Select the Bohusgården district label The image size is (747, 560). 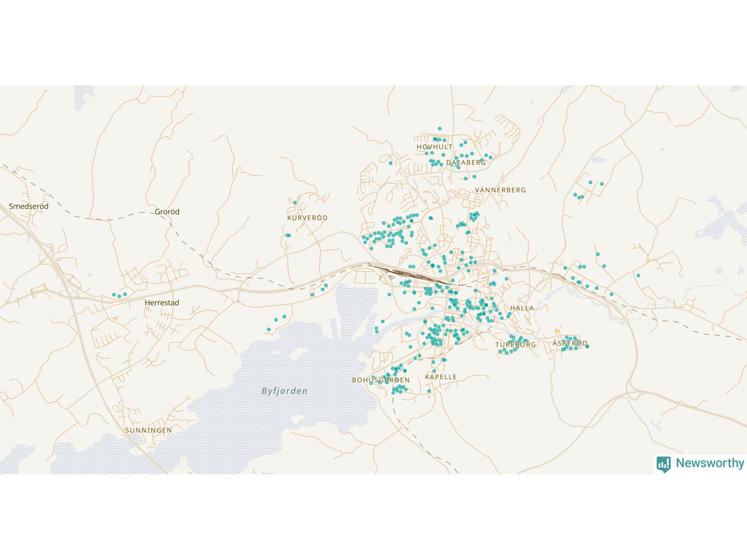(x=381, y=380)
